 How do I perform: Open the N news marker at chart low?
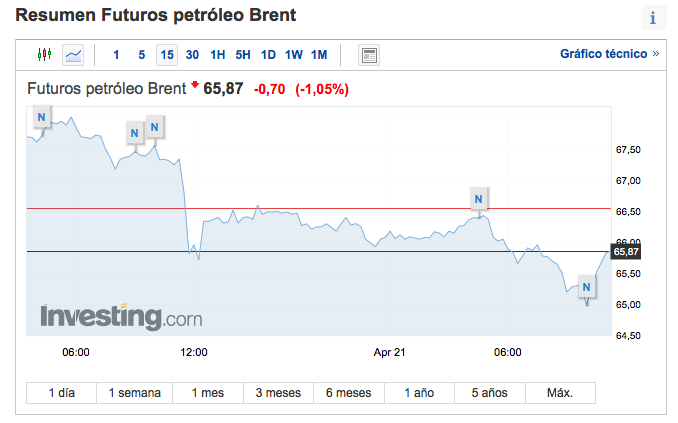[x=587, y=288]
